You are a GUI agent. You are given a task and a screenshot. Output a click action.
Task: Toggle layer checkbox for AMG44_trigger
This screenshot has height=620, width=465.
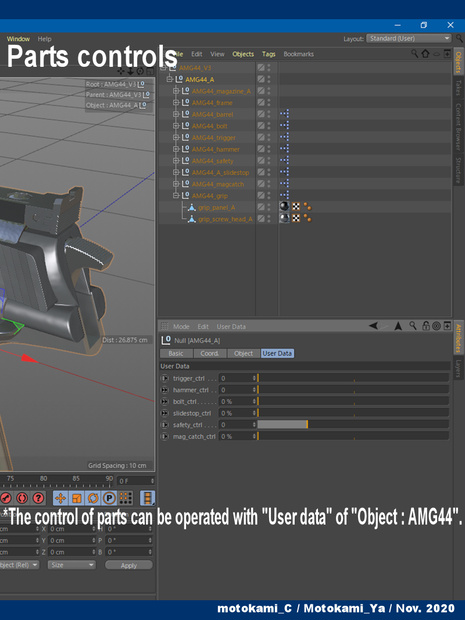click(261, 137)
